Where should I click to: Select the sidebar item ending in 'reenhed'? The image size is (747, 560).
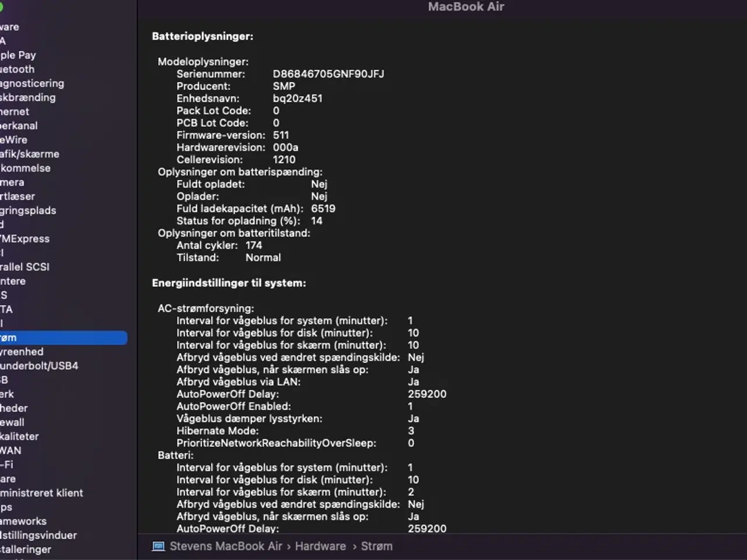pos(22,352)
